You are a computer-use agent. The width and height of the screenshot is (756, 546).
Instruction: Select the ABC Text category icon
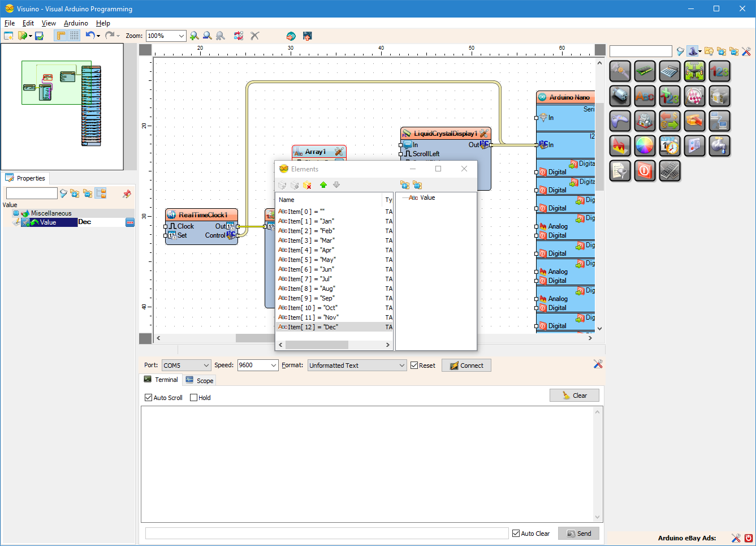[x=645, y=96]
